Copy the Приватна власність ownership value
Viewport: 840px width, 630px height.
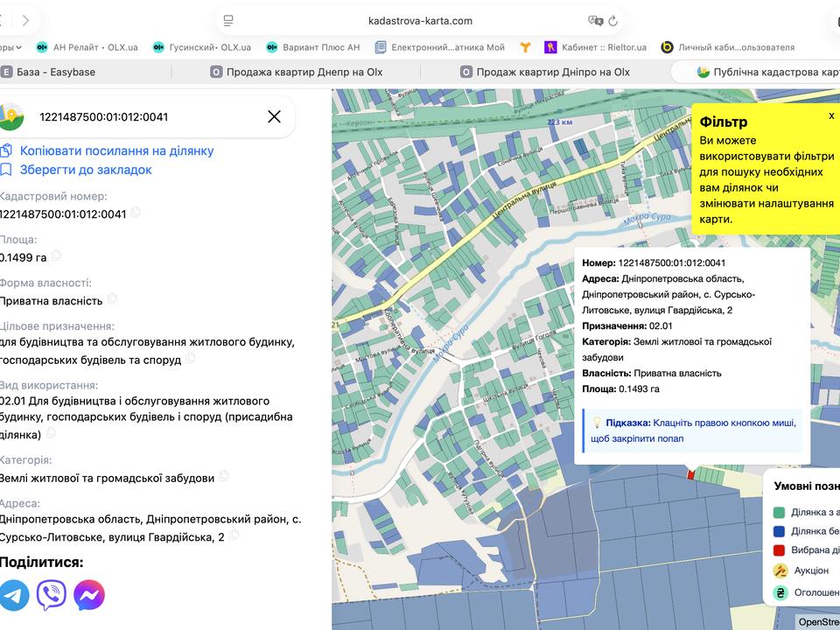click(x=112, y=299)
